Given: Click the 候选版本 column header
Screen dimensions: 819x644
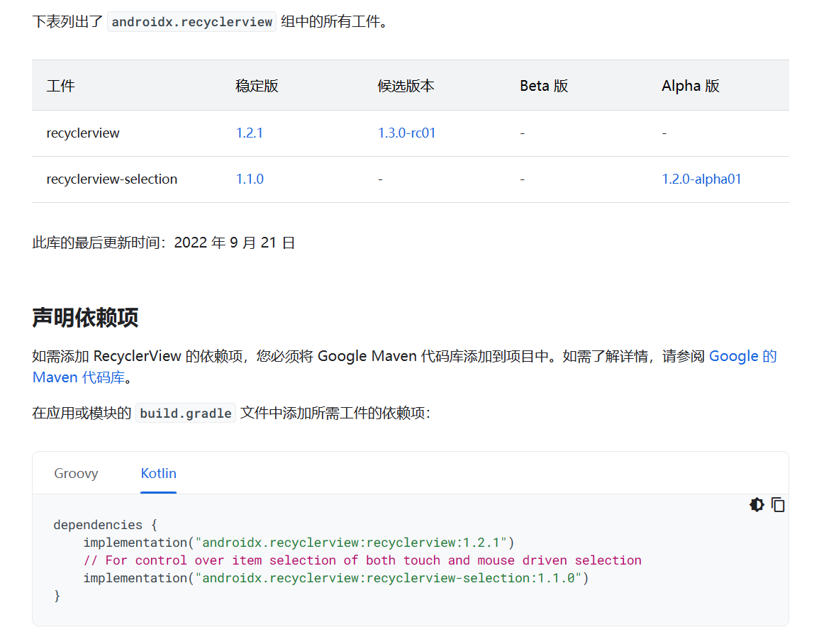Looking at the screenshot, I should tap(406, 85).
